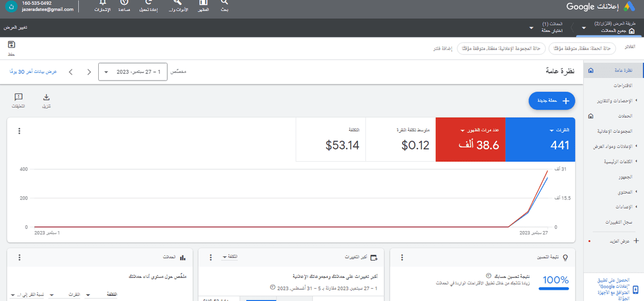The height and width of the screenshot is (301, 644).
Task: Click home icon beside الحملات in sidebar
Action: tap(591, 116)
